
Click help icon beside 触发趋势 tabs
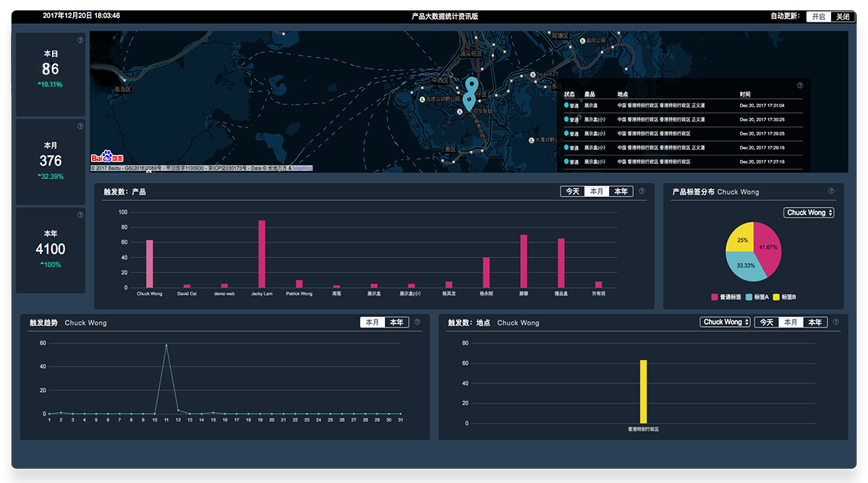click(x=417, y=322)
